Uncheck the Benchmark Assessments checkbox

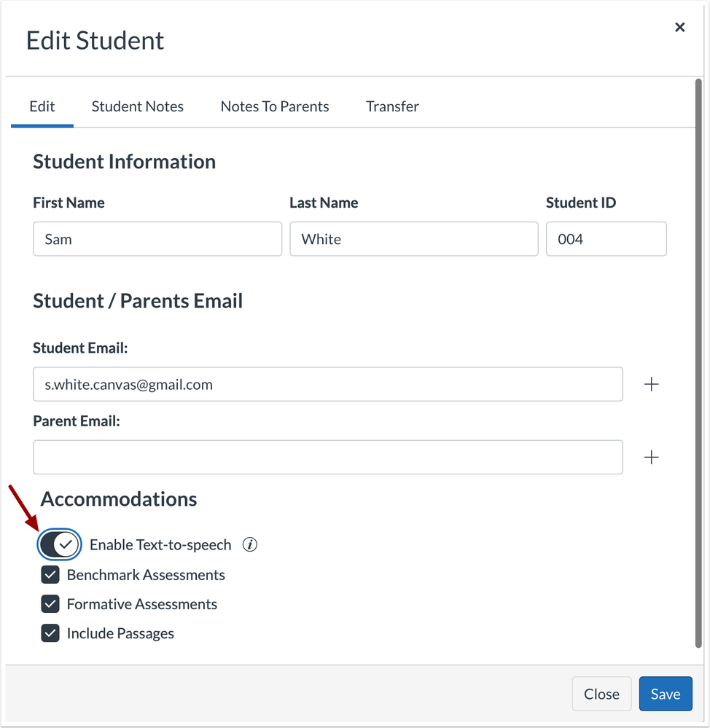click(50, 575)
